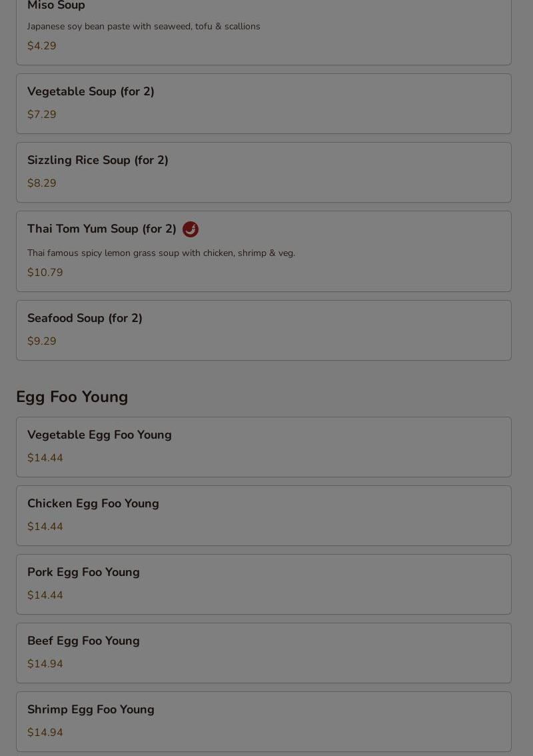Image resolution: width=533 pixels, height=756 pixels.
Task: Click the $9.29 Seafood Soup price
Action: (42, 341)
